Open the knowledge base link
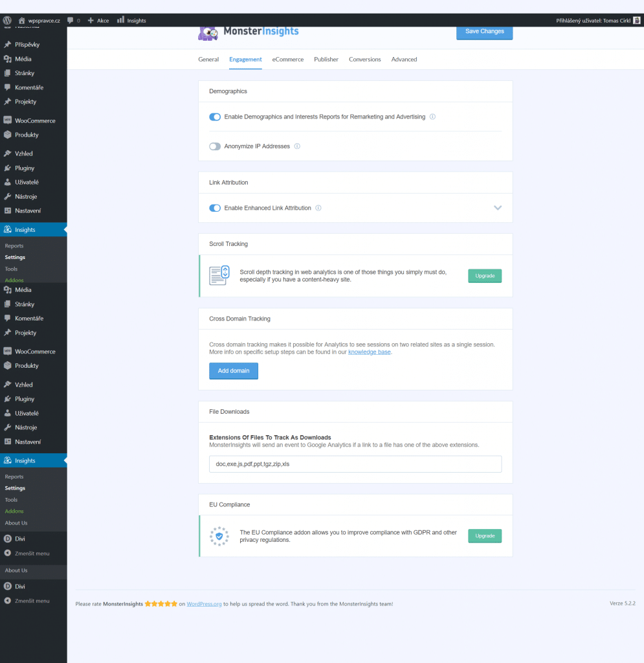 point(370,352)
